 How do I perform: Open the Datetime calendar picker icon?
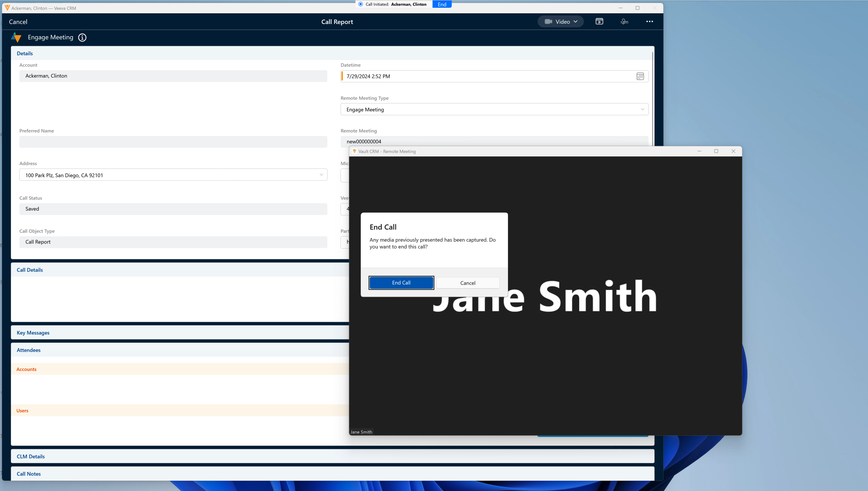tap(640, 76)
